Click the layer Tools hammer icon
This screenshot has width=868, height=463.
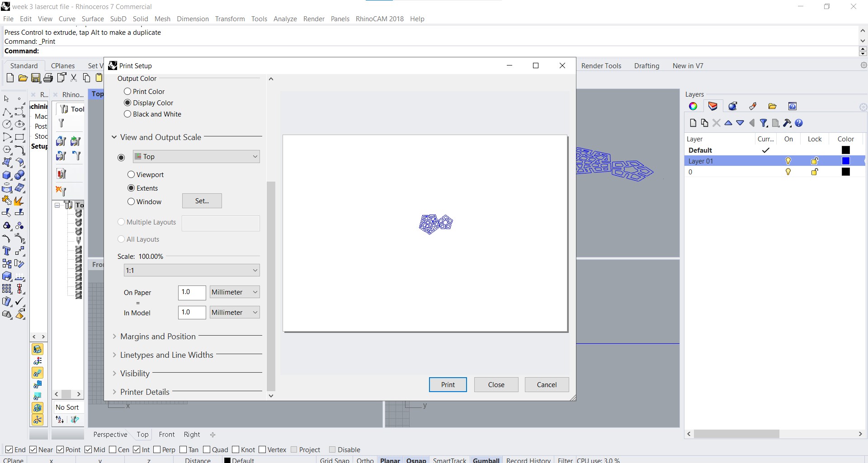tap(787, 123)
